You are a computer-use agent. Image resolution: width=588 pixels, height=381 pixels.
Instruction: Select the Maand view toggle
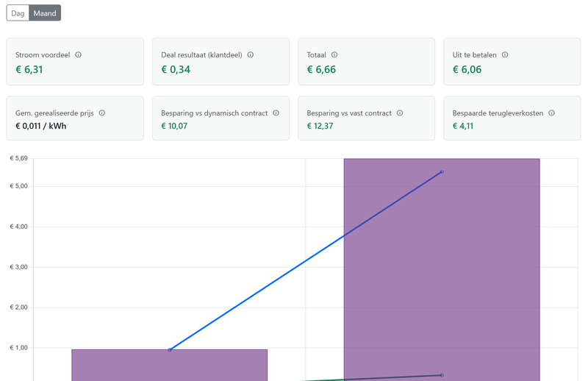[x=45, y=13]
